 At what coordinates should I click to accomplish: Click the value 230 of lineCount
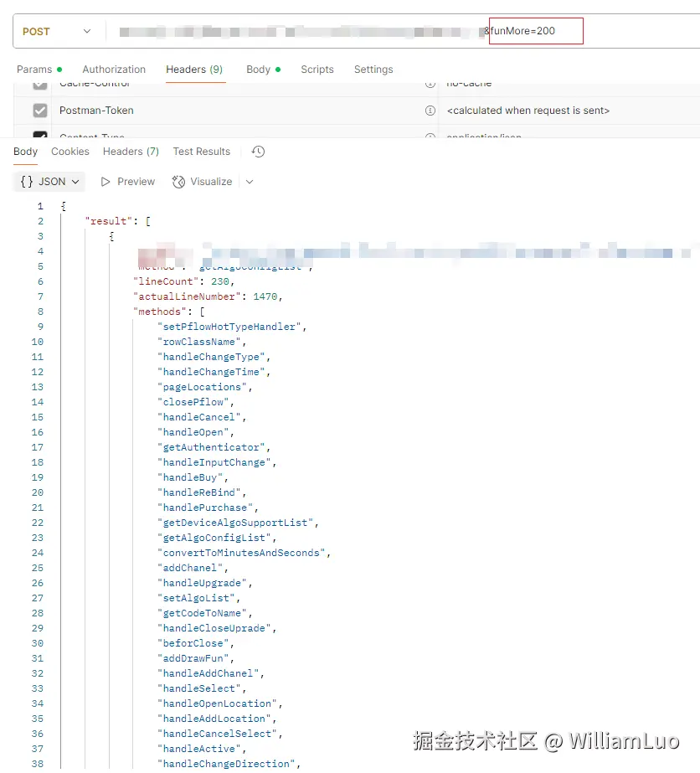point(220,281)
